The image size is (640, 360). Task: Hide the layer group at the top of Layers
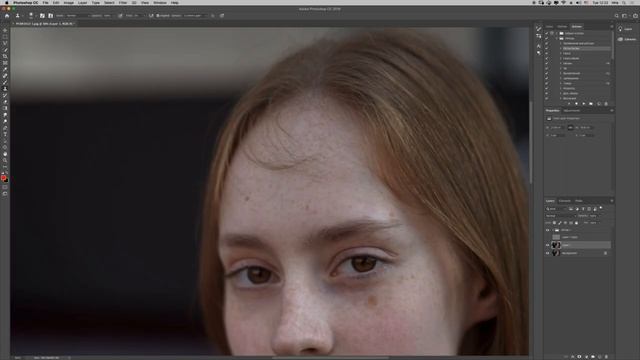coord(547,230)
